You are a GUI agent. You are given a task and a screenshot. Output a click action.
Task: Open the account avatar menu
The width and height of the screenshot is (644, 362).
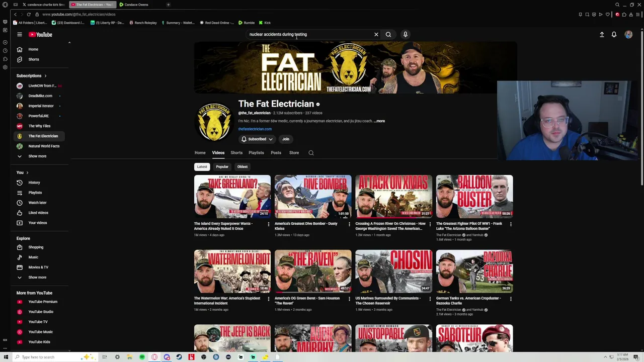pyautogui.click(x=628, y=35)
